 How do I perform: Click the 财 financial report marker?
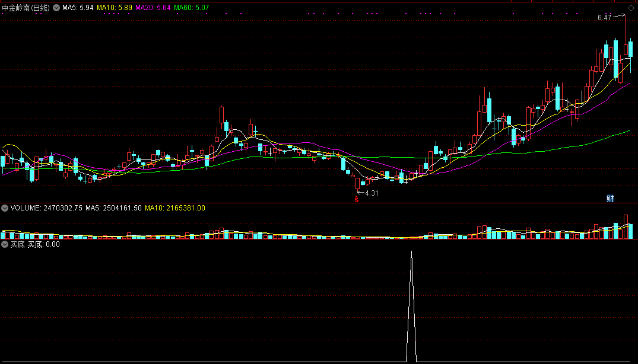[610, 198]
